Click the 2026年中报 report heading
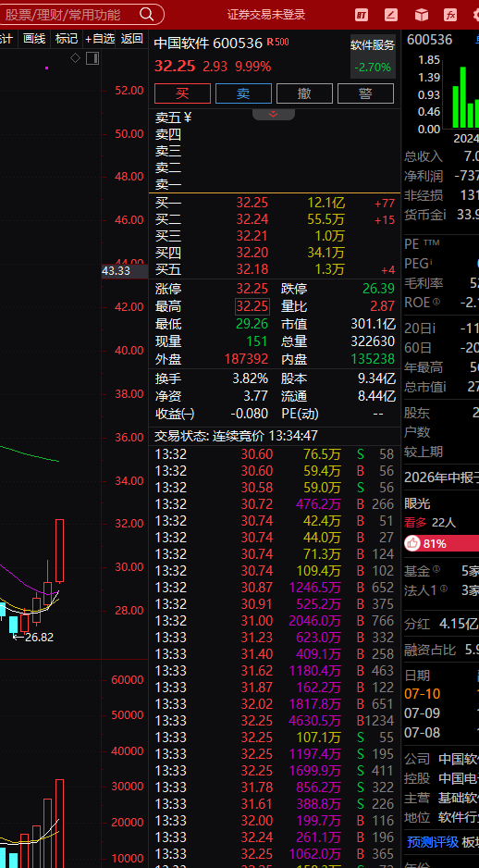This screenshot has width=479, height=868. [441, 477]
